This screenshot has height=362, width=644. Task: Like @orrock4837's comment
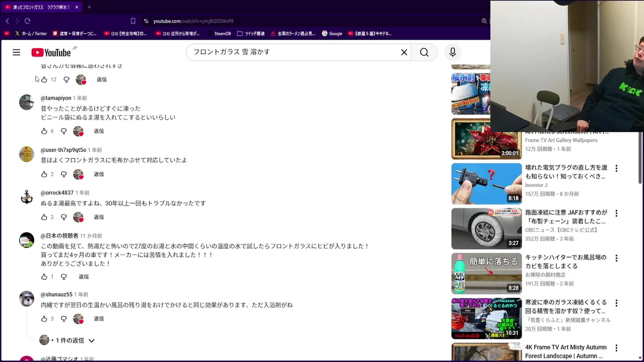(x=44, y=217)
